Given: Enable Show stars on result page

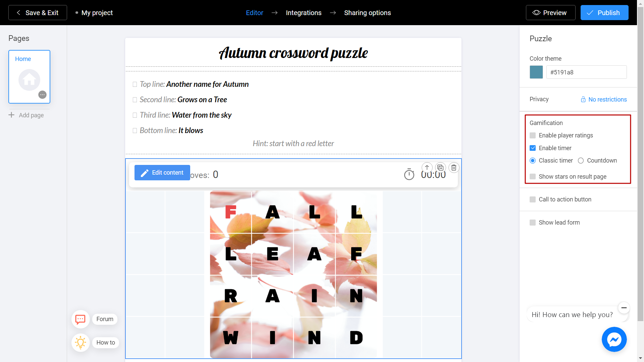Looking at the screenshot, I should click(x=533, y=176).
